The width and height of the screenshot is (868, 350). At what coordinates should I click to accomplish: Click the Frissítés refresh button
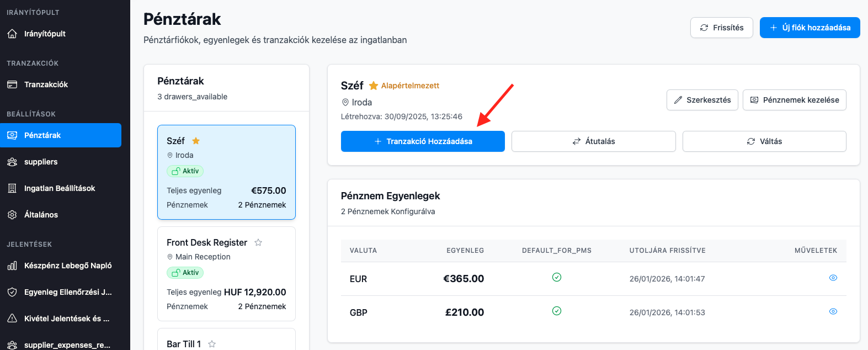tap(721, 28)
